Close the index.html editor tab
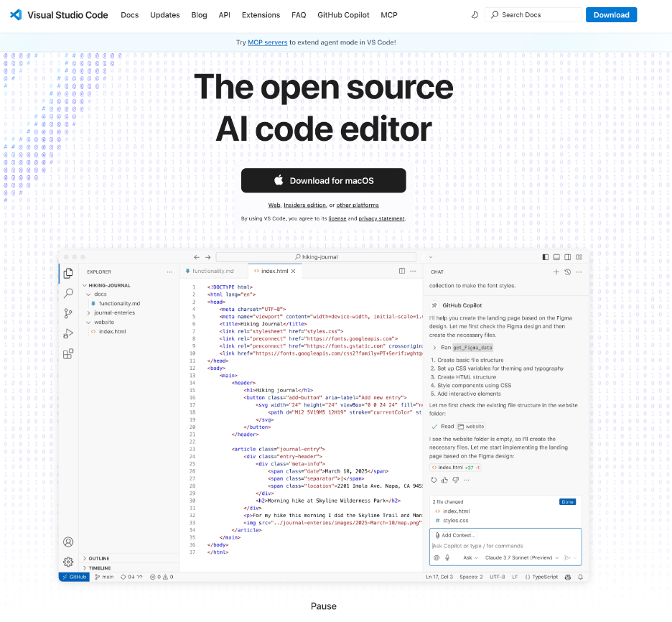 (x=294, y=271)
